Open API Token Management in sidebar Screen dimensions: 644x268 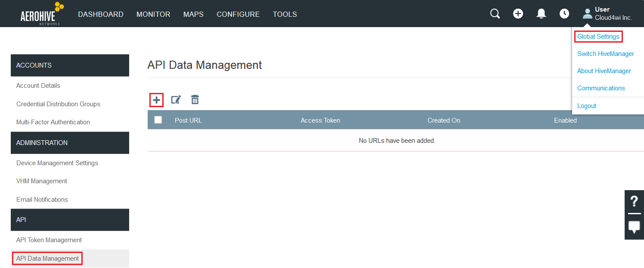[49, 240]
